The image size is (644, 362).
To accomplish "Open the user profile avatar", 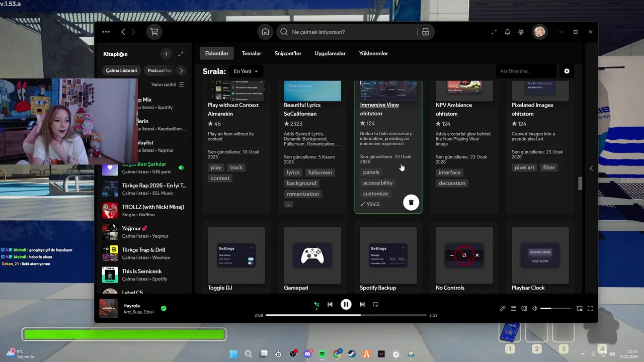I will click(x=539, y=32).
